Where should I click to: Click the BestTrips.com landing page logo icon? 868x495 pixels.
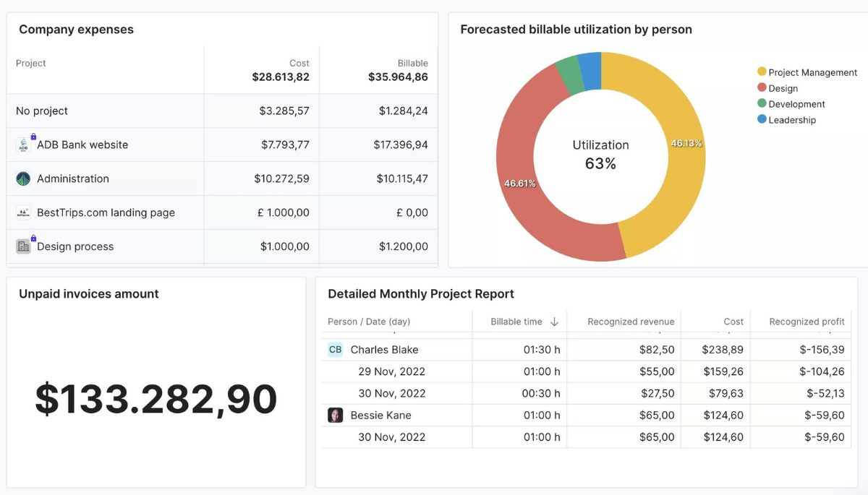point(23,212)
